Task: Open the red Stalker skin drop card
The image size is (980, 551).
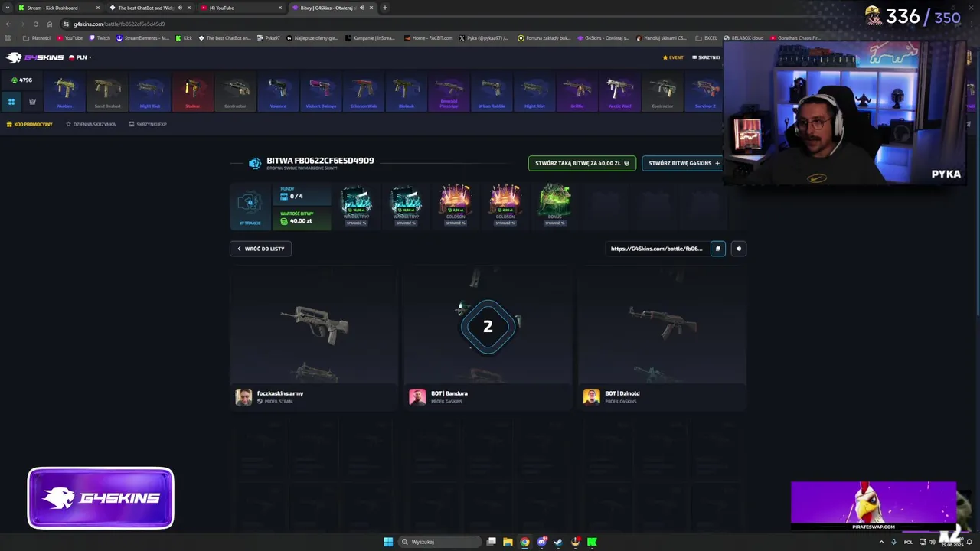Action: pyautogui.click(x=193, y=92)
